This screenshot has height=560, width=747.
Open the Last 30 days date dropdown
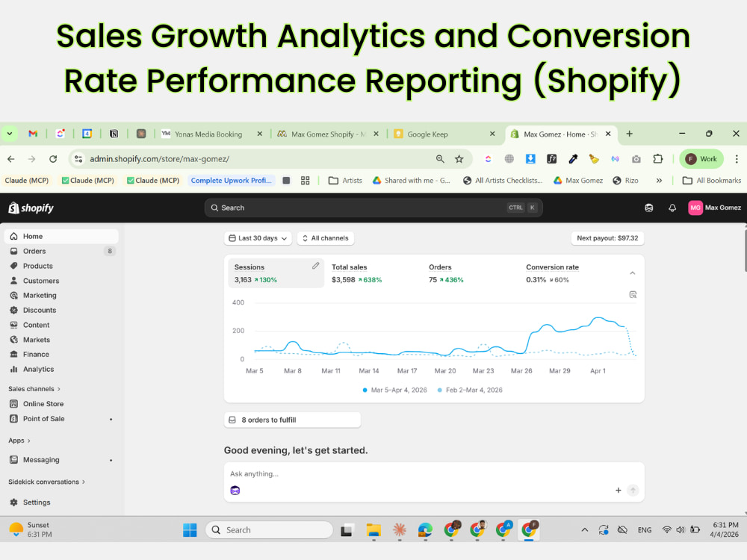258,238
